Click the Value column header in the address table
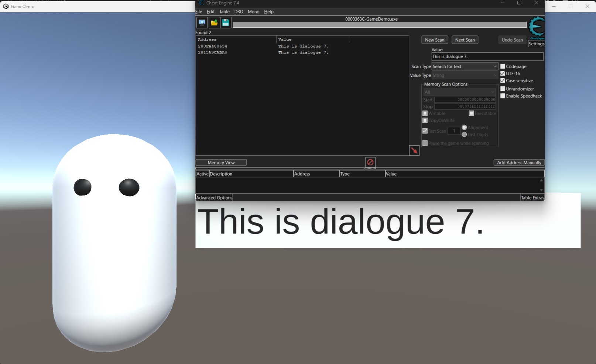This screenshot has width=596, height=364. [x=464, y=174]
